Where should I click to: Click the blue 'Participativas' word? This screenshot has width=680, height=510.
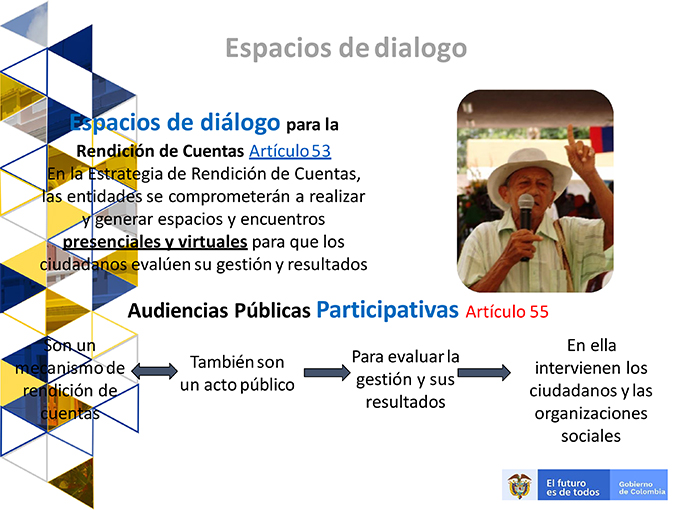click(387, 310)
